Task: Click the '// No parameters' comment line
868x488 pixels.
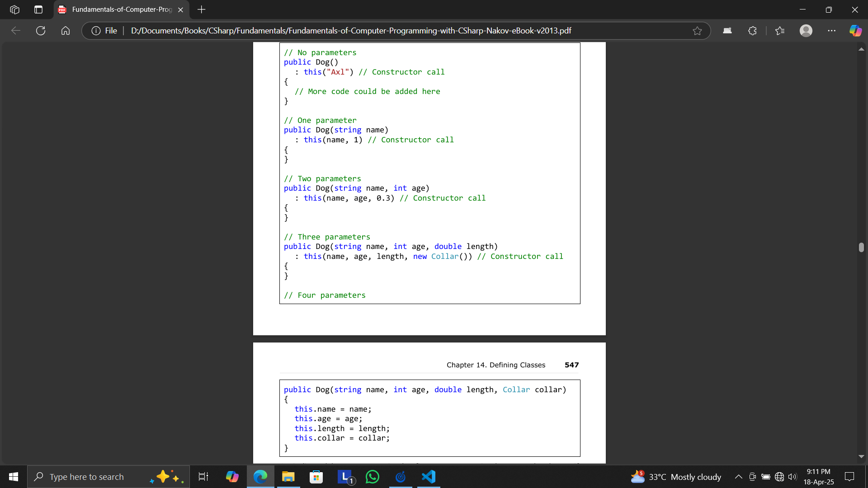Action: pos(320,52)
